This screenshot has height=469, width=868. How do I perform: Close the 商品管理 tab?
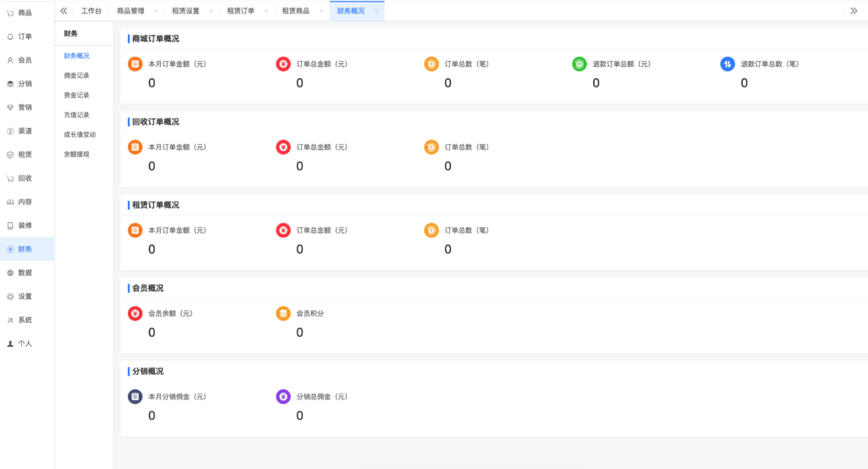[x=156, y=11]
